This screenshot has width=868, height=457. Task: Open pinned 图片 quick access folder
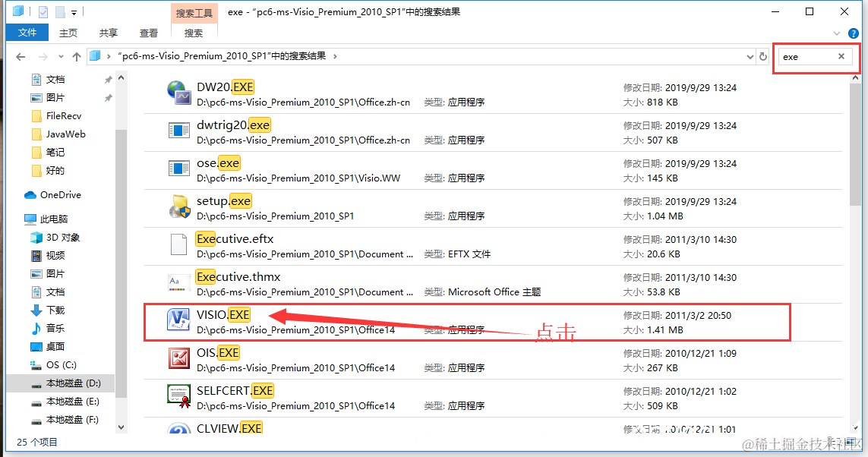(x=48, y=98)
